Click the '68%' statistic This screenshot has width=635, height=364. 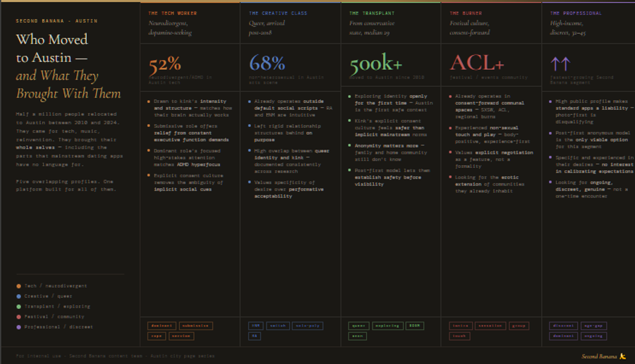click(267, 63)
